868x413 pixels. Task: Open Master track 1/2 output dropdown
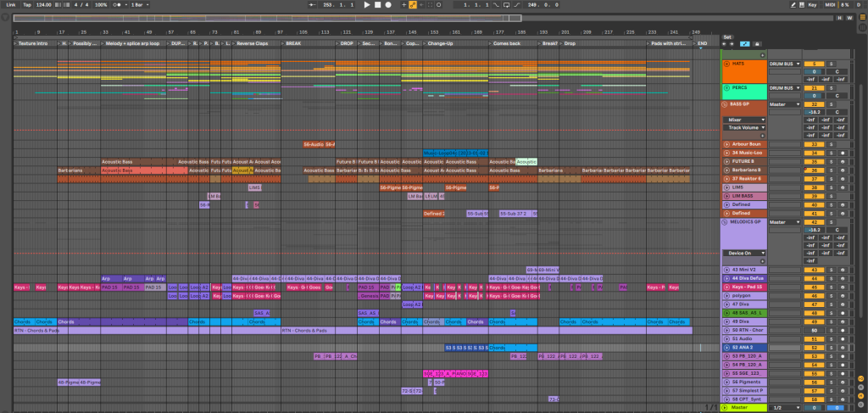point(784,408)
